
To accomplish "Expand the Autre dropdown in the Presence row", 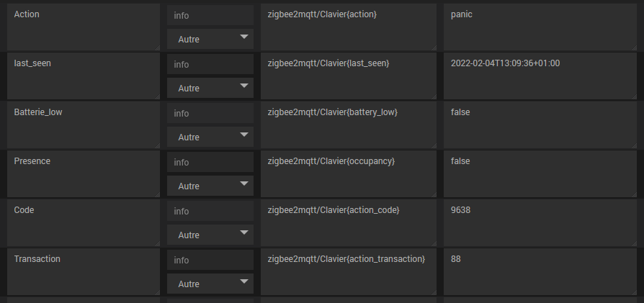I will click(x=210, y=186).
